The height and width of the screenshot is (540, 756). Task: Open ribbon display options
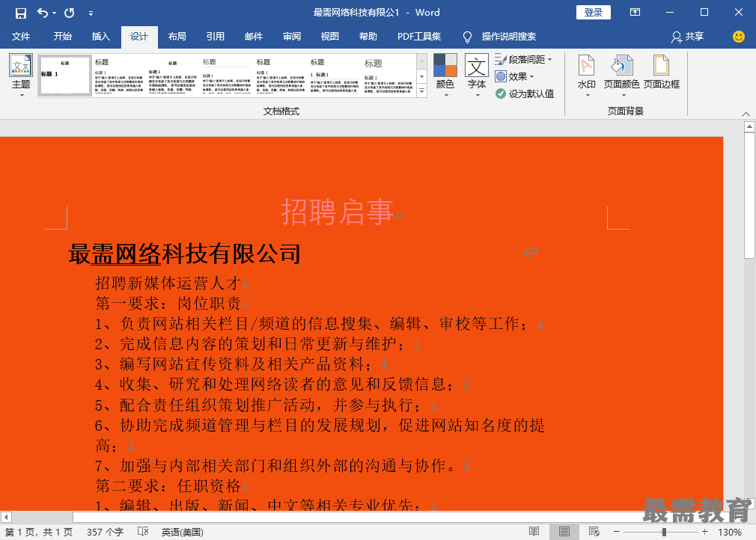[635, 13]
